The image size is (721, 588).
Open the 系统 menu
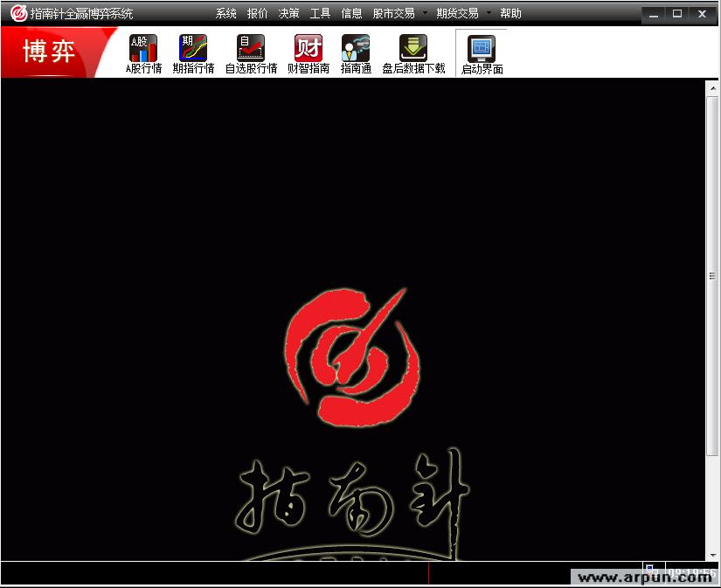(226, 13)
